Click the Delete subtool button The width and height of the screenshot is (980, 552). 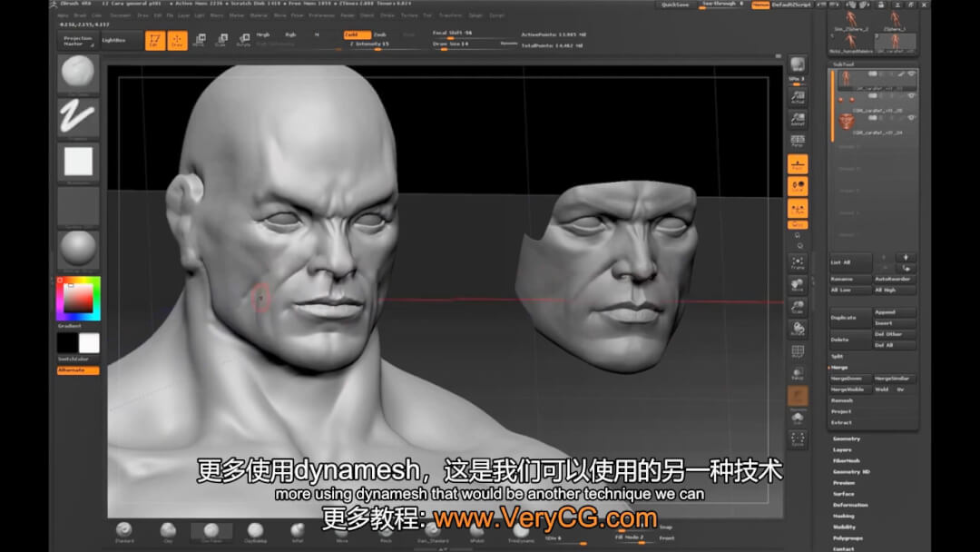click(x=850, y=340)
